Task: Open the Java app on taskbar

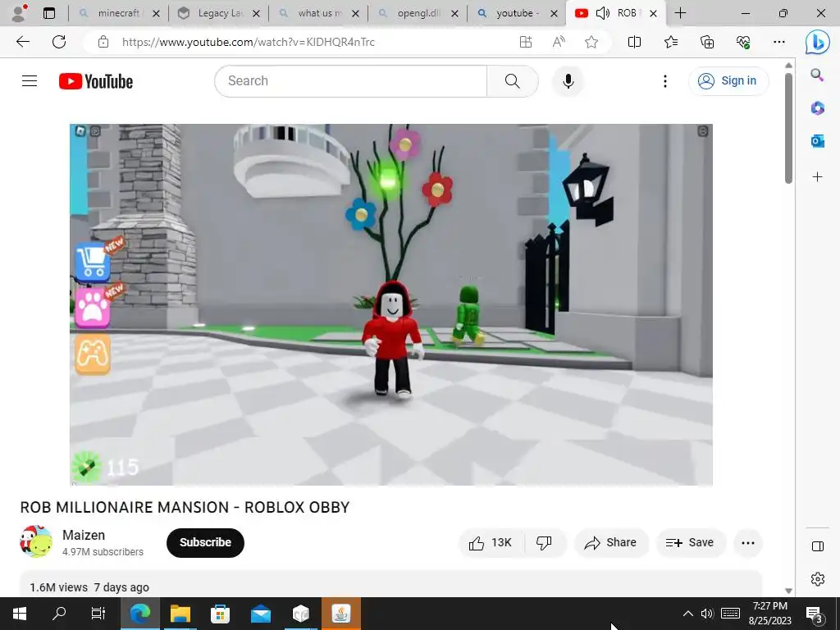Action: pos(340,614)
